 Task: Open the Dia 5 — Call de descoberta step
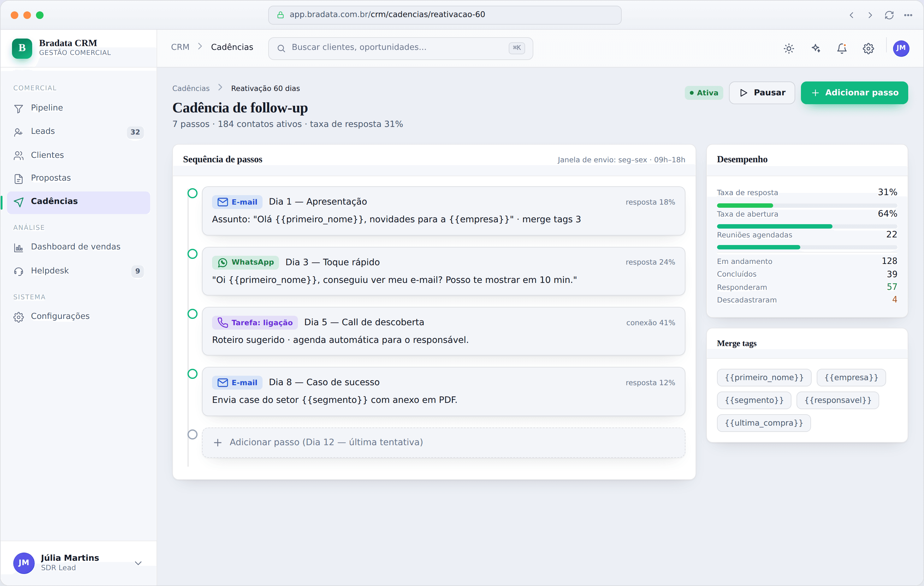click(443, 331)
